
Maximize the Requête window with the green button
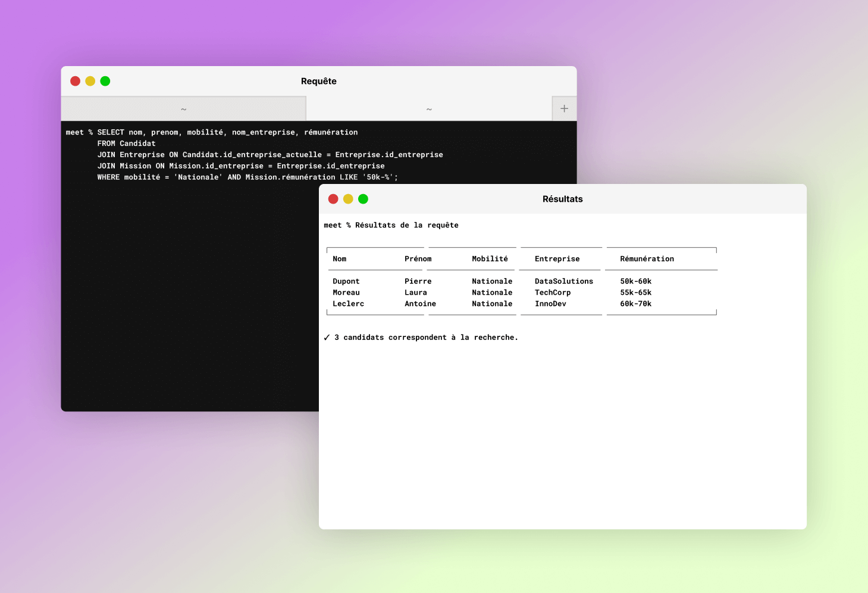(105, 81)
